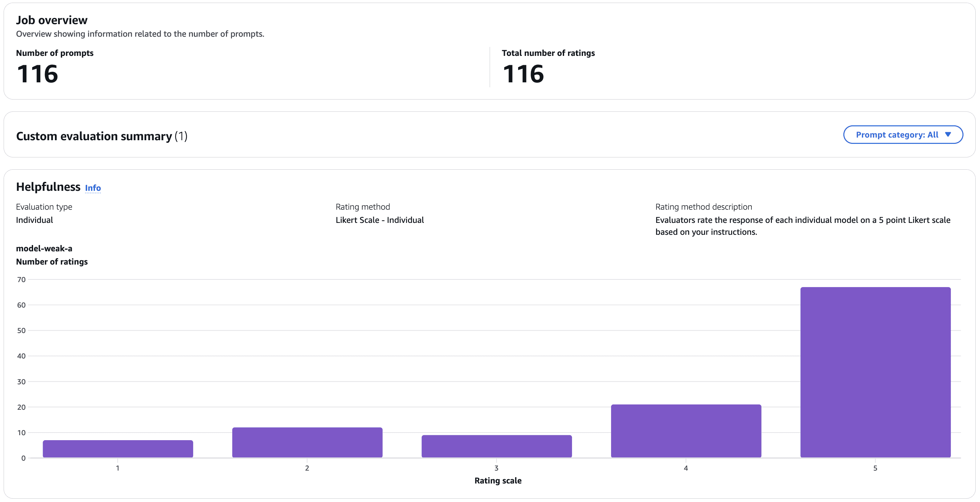This screenshot has height=502, width=980.
Task: Click the bar for rating 4
Action: point(686,431)
